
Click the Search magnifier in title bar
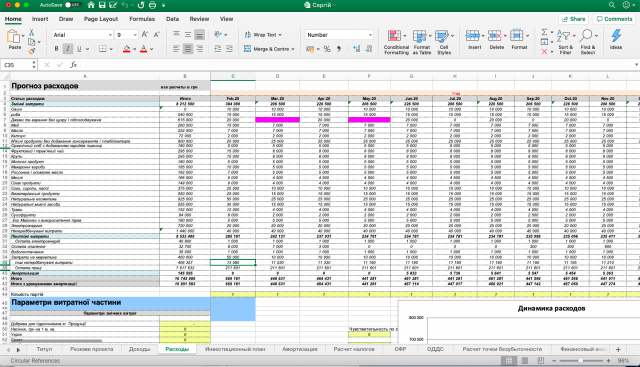click(611, 5)
